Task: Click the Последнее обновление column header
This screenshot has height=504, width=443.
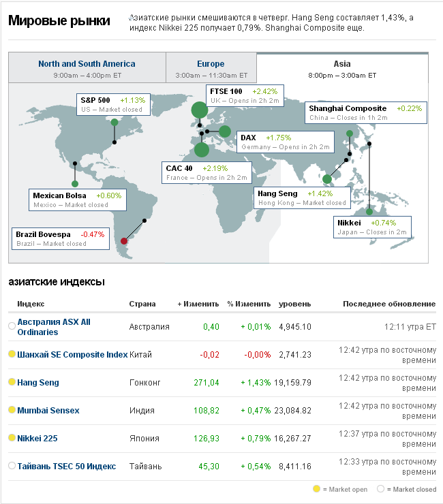Action: click(x=389, y=304)
